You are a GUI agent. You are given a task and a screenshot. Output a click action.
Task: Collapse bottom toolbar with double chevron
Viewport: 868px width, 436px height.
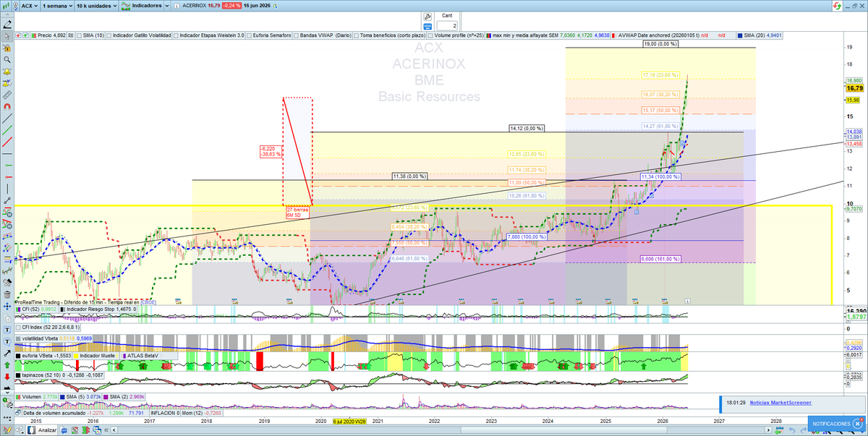[106, 430]
